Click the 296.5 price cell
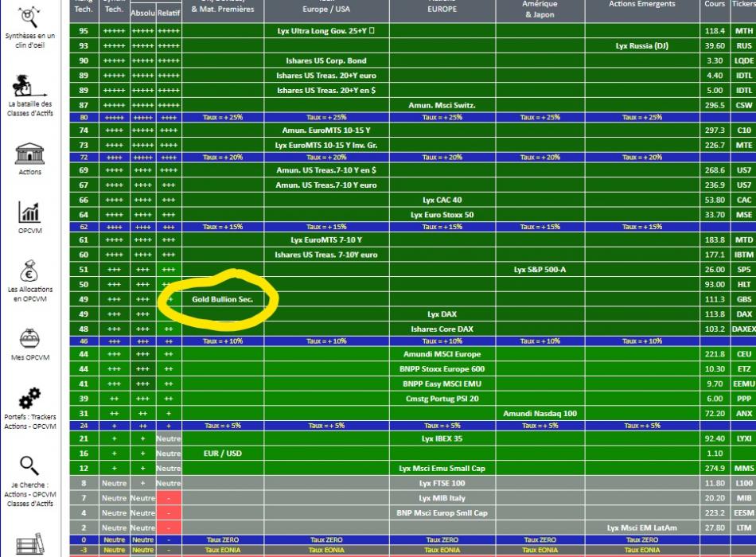 click(715, 106)
